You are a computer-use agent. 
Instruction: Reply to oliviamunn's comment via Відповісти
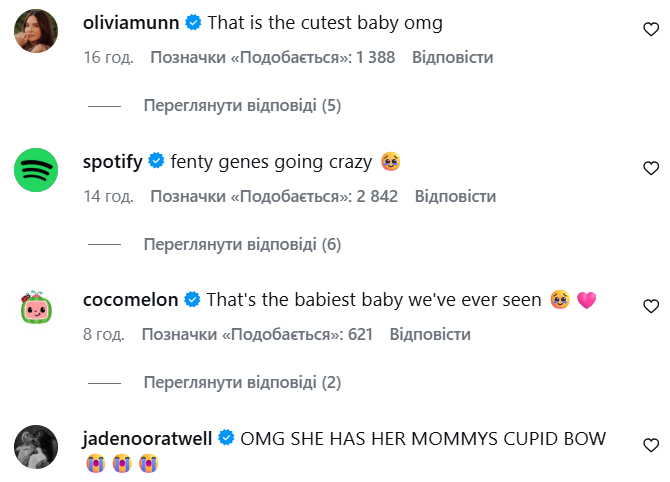pos(452,58)
